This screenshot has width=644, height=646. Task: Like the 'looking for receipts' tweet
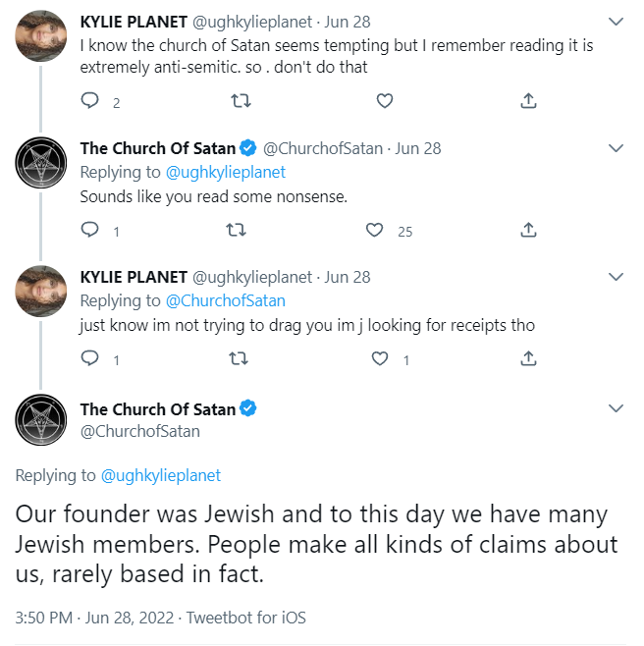pos(380,359)
